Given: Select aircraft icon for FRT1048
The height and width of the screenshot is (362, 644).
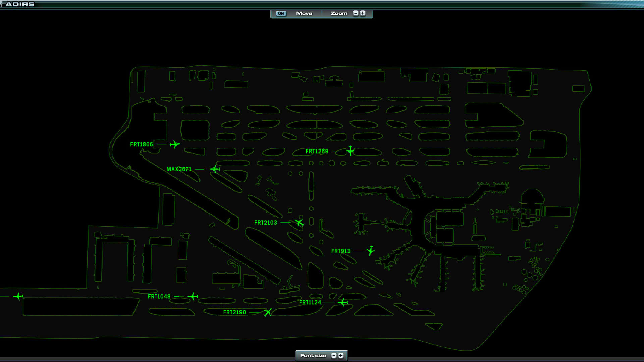Looking at the screenshot, I should point(193,296).
